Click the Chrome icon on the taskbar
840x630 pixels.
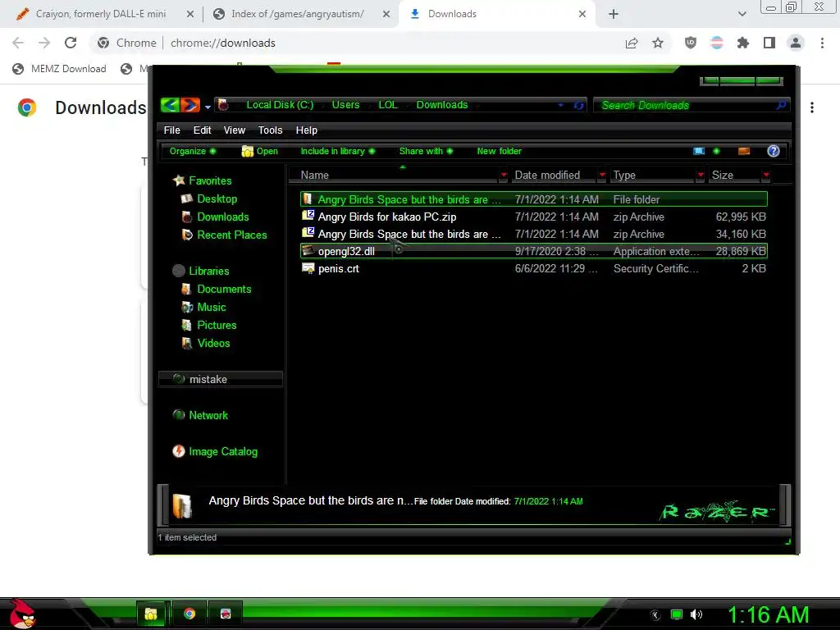click(x=189, y=614)
